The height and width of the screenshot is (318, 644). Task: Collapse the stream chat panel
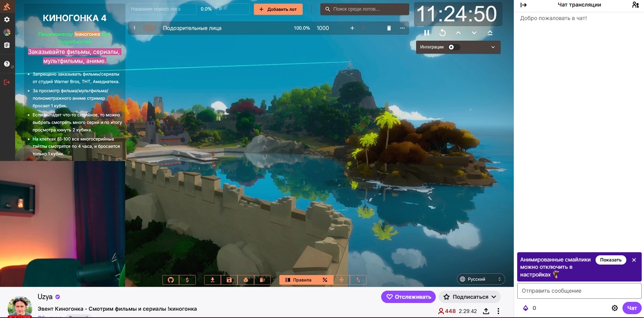click(x=523, y=5)
